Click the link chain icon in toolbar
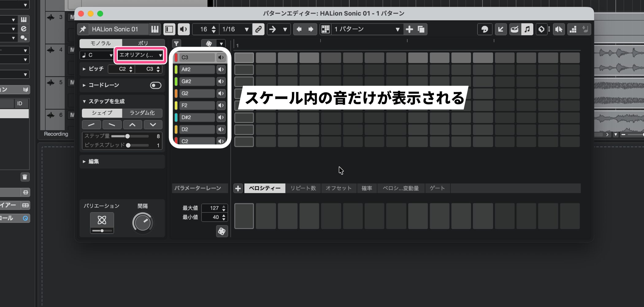The image size is (644, 307). click(259, 29)
